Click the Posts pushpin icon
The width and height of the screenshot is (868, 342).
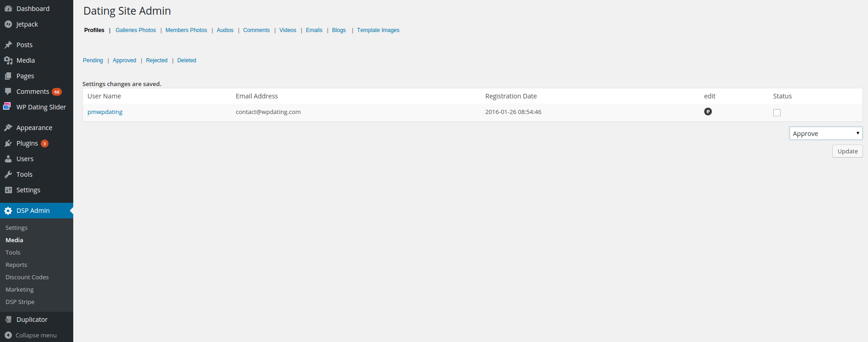pos(8,45)
